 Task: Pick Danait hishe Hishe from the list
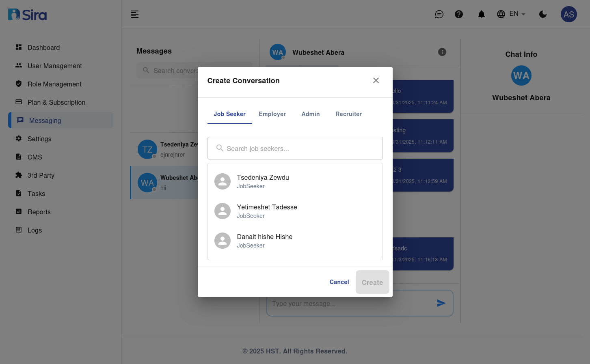264,241
